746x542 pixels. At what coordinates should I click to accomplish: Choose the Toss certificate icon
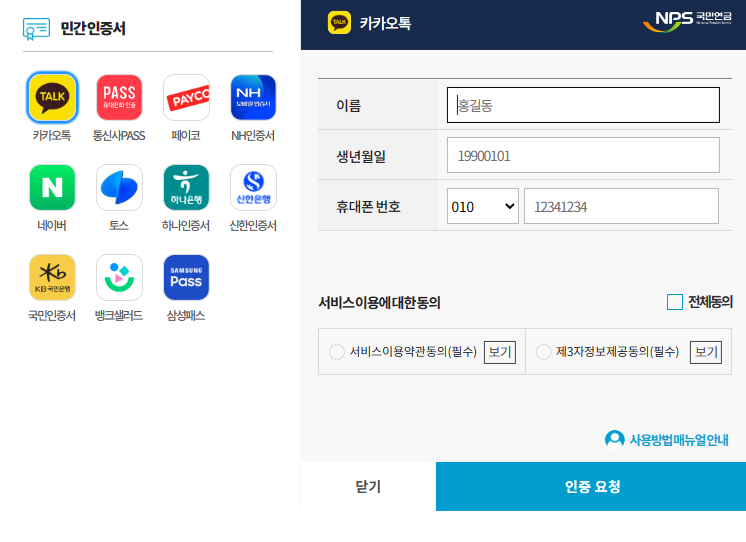pos(119,187)
